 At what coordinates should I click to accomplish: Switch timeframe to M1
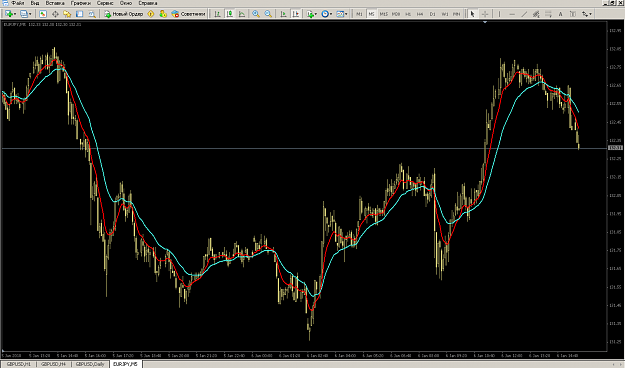pos(359,14)
